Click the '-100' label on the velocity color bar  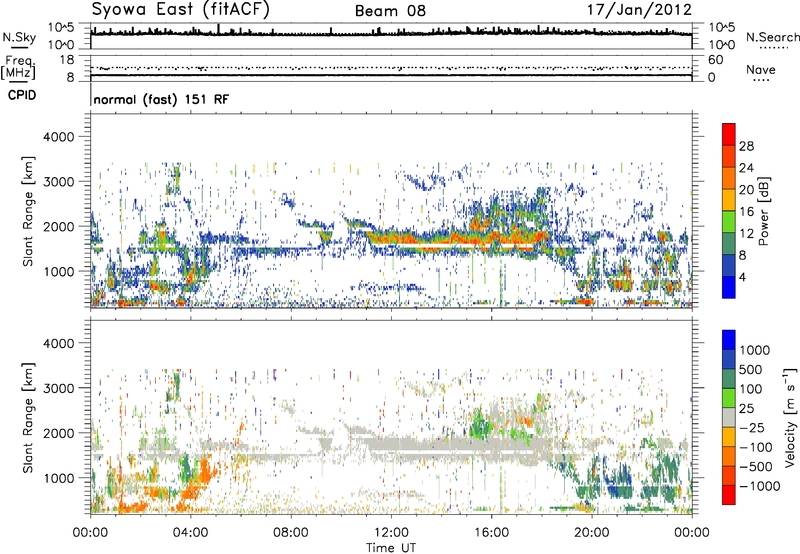point(756,447)
